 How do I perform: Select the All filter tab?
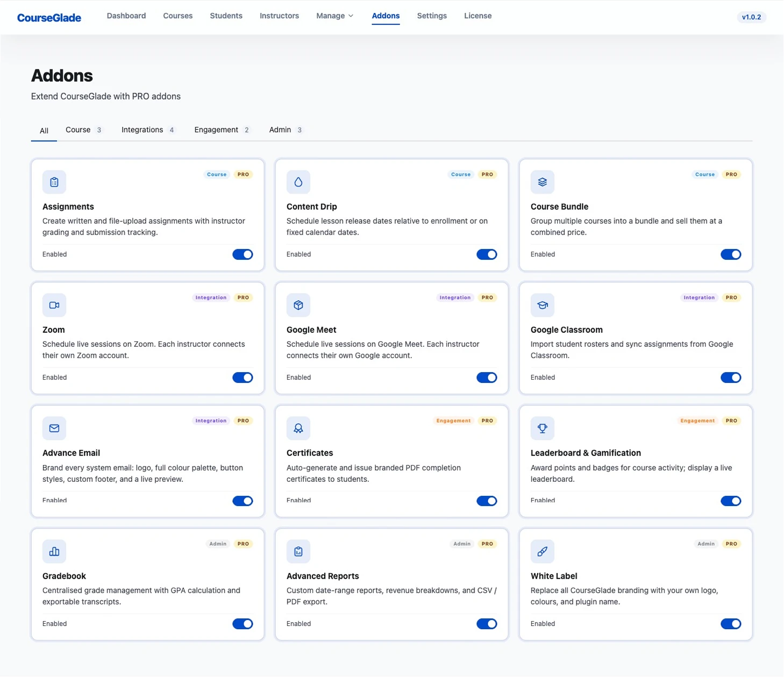(x=44, y=130)
